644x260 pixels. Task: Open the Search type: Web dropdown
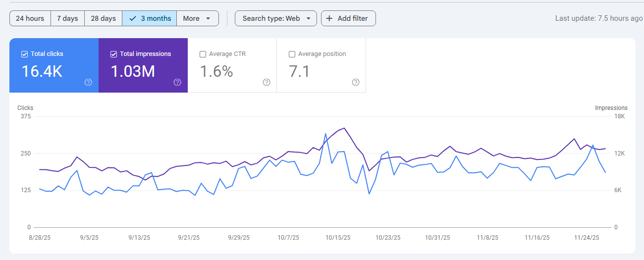point(275,18)
